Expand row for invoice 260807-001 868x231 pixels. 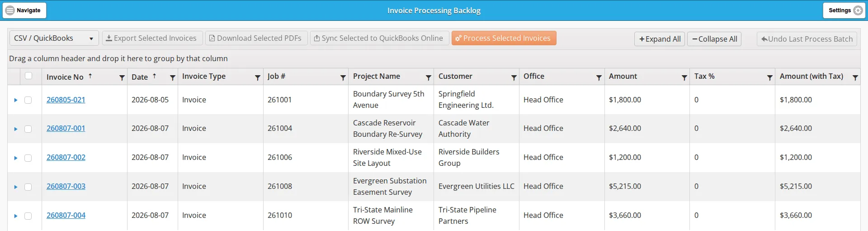(x=15, y=129)
